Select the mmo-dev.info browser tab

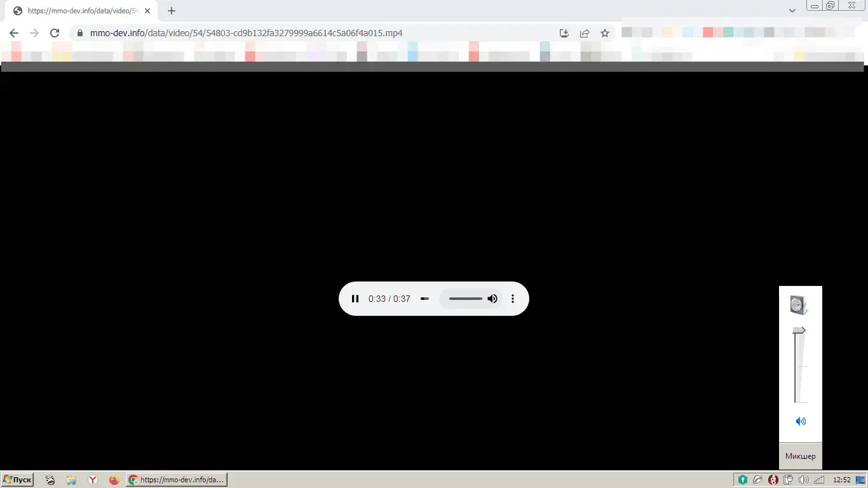[81, 11]
